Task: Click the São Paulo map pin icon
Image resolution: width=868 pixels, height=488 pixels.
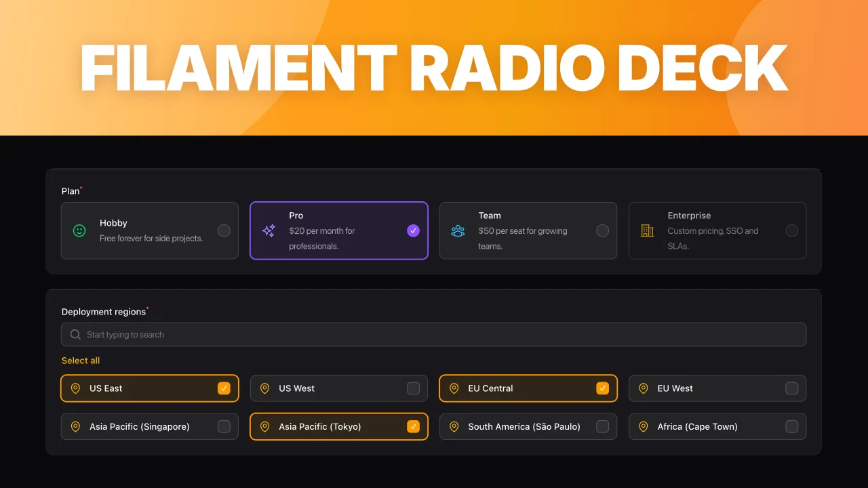Action: pyautogui.click(x=454, y=426)
